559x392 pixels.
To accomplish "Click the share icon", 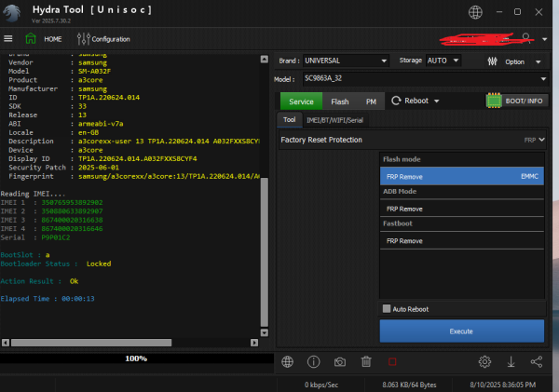I will click(537, 362).
